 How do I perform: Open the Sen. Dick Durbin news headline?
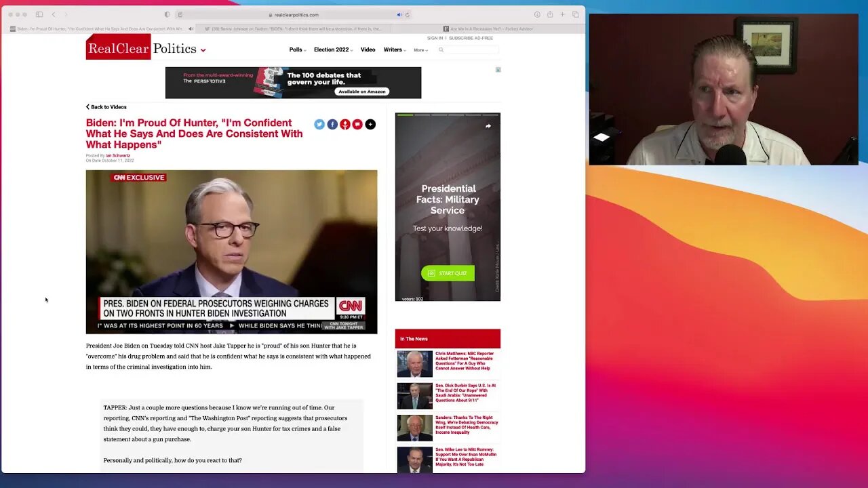click(x=465, y=393)
